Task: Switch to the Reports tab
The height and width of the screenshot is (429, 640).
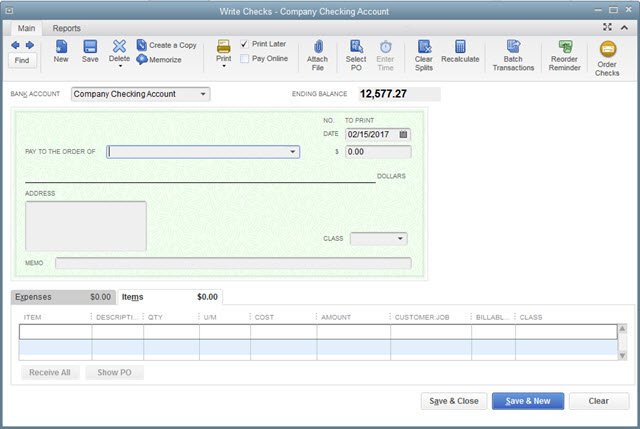Action: click(x=67, y=28)
